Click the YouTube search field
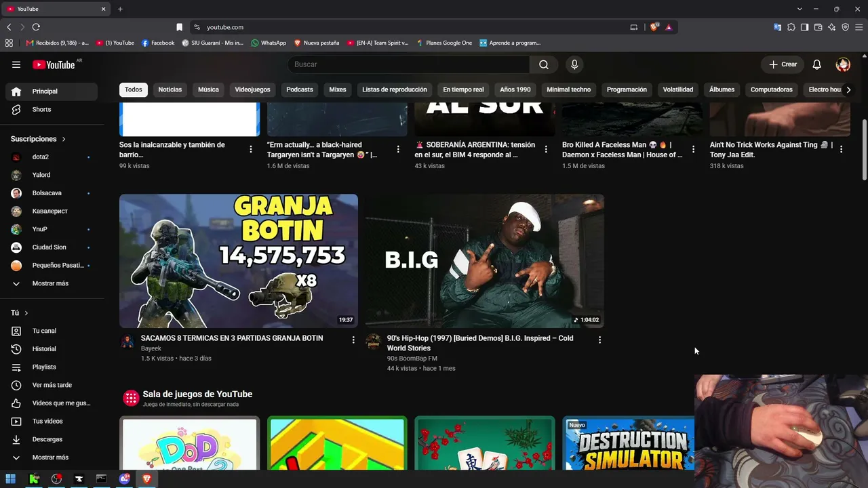 pos(409,64)
